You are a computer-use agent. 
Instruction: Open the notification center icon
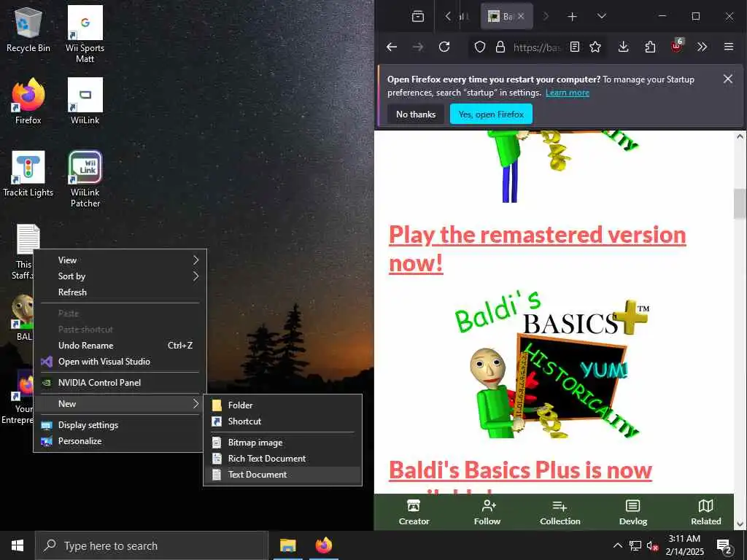(724, 547)
